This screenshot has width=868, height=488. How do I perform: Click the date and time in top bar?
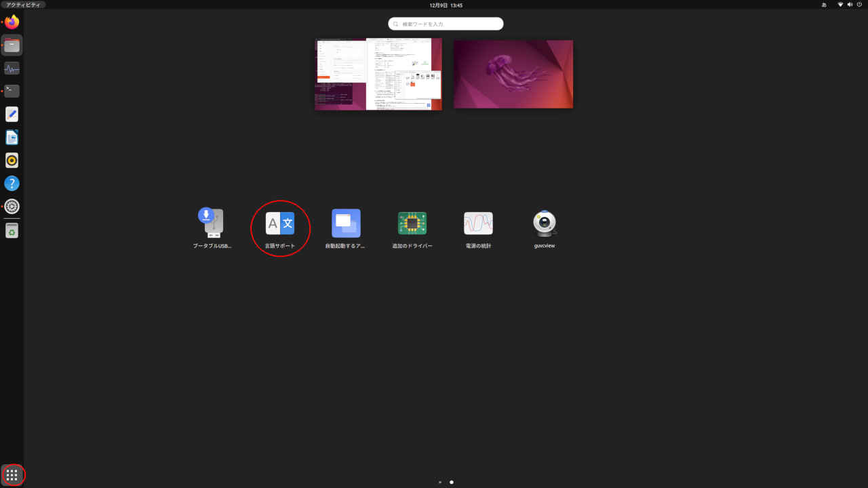click(x=445, y=5)
